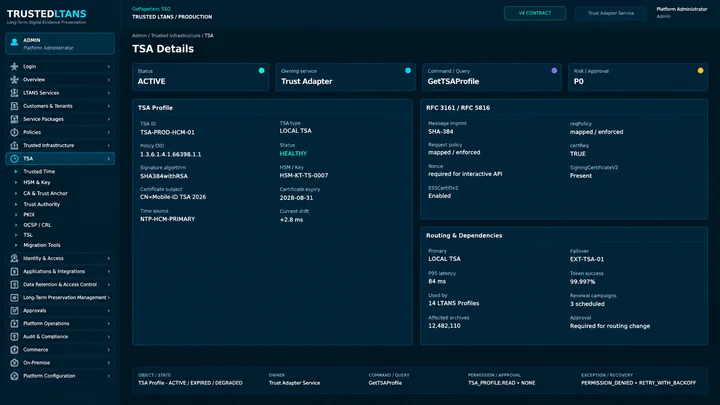Click Data Retention & Access Control icon
Viewport: 720px width, 405px height.
click(x=14, y=284)
